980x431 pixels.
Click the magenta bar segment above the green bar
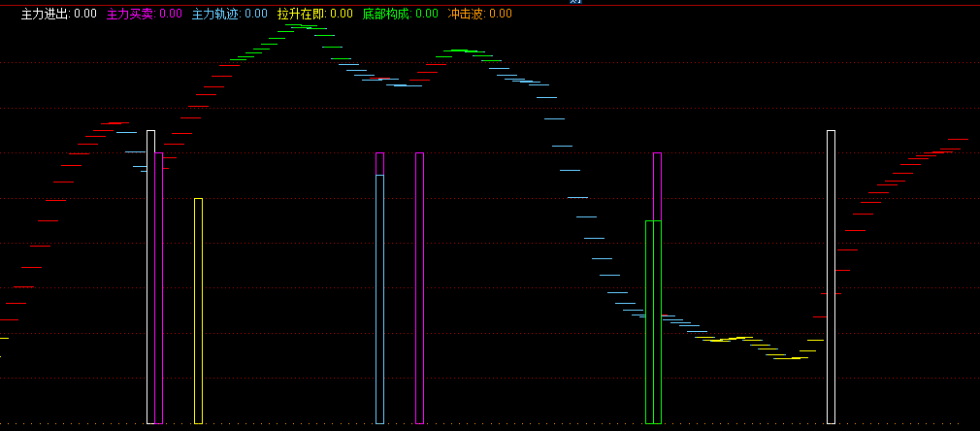[657, 186]
